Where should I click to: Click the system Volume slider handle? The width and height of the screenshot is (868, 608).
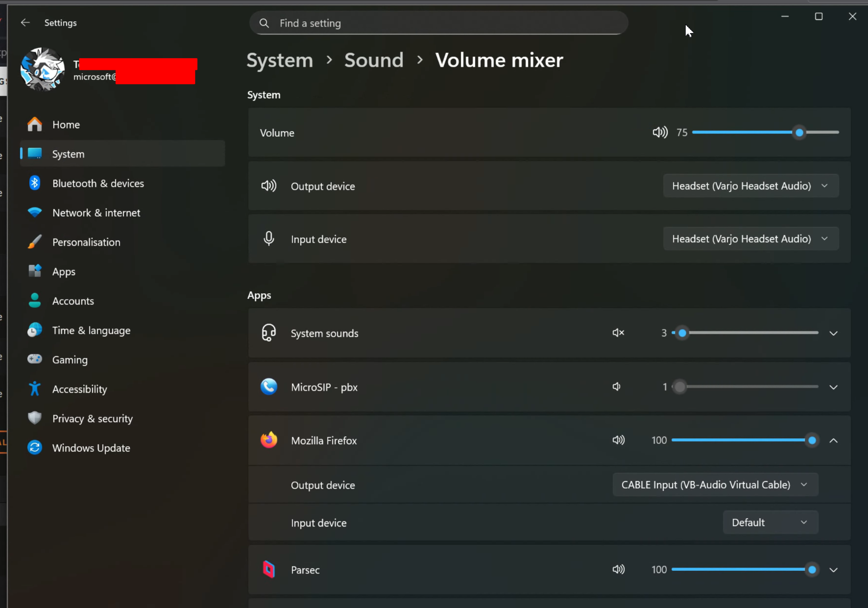click(799, 132)
